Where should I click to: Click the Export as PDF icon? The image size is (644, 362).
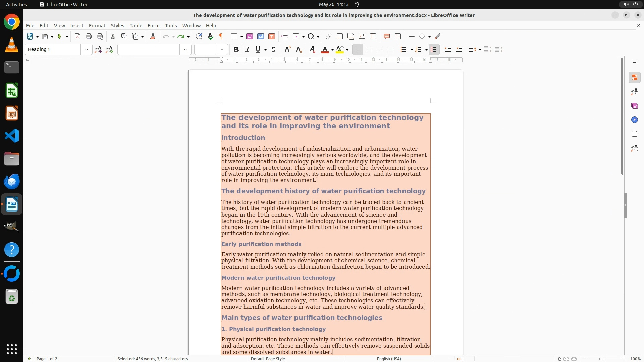click(x=77, y=37)
